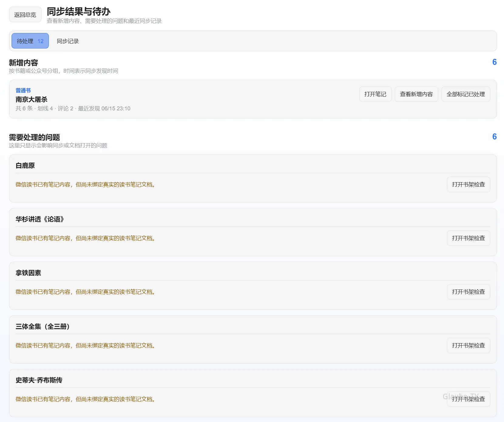The height and width of the screenshot is (422, 504).
Task: Click 打开书架检查 for 华杉讲透《论语》
Action: (x=468, y=238)
